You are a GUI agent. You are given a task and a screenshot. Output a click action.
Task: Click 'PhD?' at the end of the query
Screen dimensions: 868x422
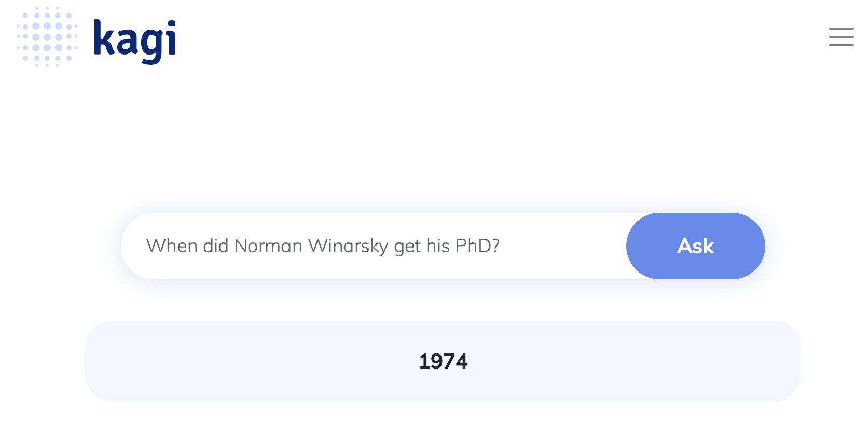[x=477, y=246]
